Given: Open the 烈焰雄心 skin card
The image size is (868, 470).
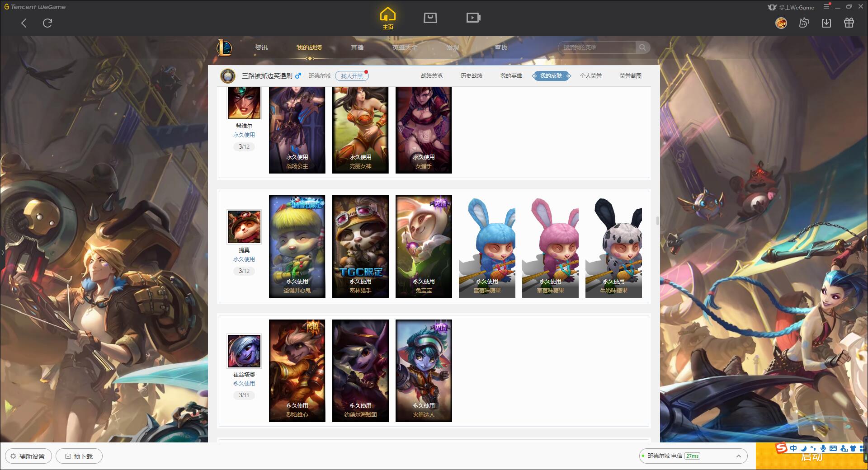Looking at the screenshot, I should [297, 371].
